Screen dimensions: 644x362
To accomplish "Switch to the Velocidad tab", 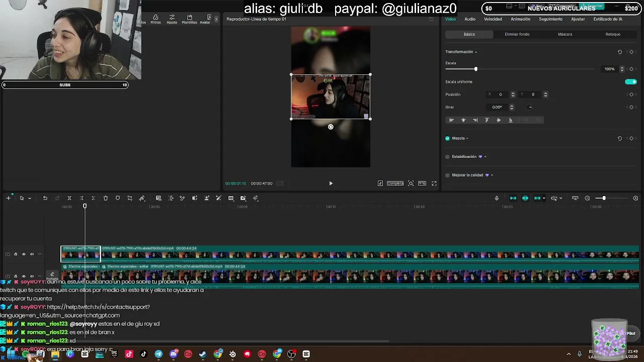I will point(493,19).
